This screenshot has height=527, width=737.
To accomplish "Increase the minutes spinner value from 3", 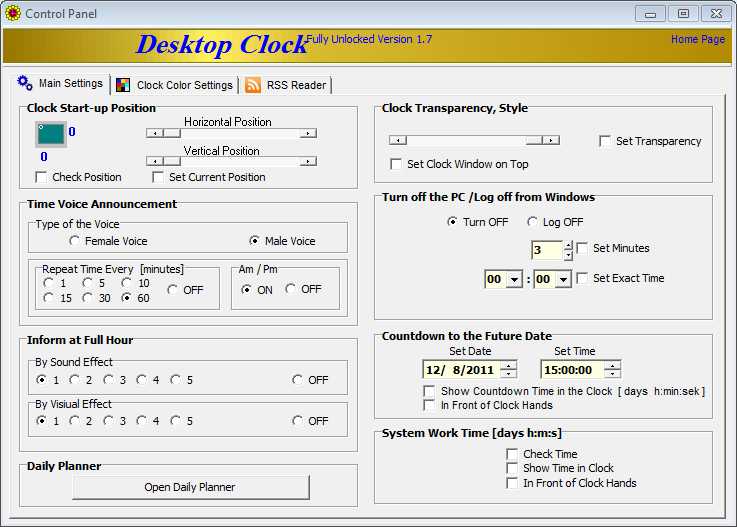I will 568,245.
